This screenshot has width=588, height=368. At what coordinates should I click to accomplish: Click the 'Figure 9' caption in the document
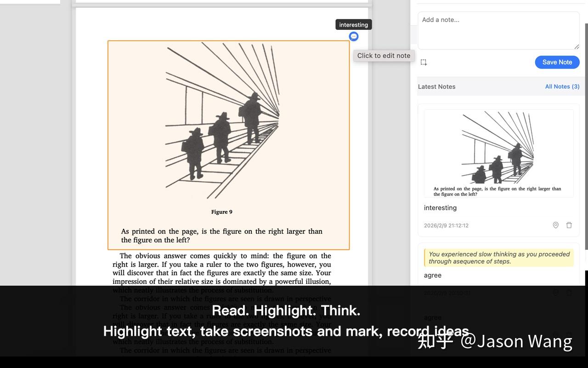[x=222, y=212]
